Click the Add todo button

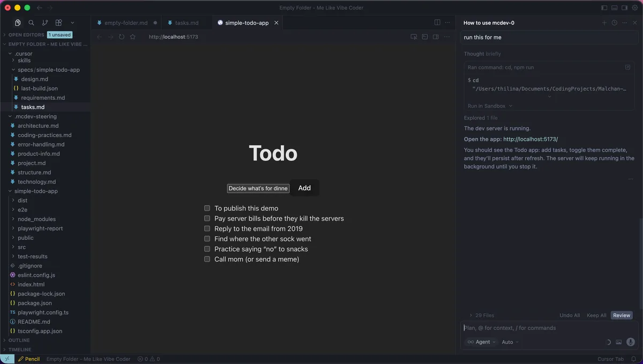click(x=304, y=188)
